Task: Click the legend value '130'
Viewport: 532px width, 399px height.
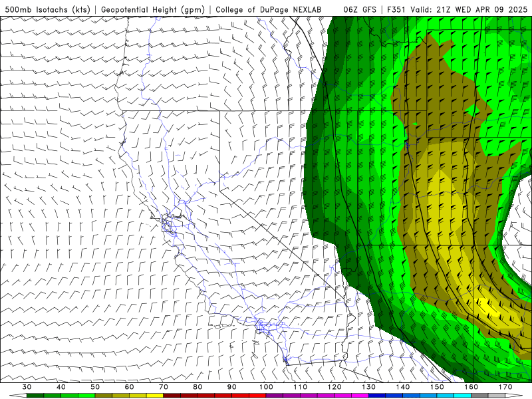Action: pos(369,387)
